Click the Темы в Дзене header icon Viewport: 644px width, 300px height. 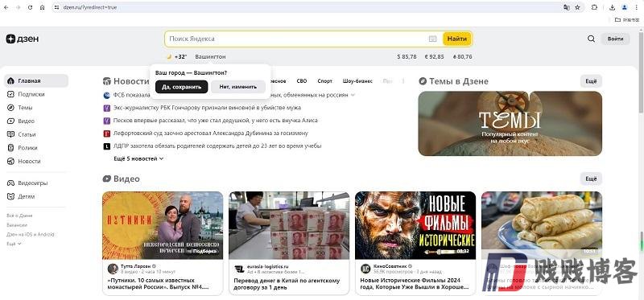423,81
